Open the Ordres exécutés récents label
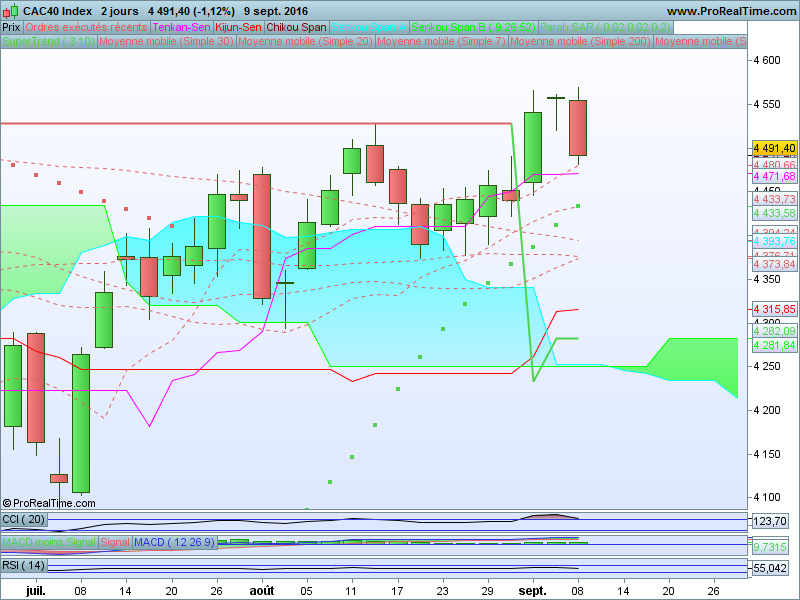 coord(86,28)
